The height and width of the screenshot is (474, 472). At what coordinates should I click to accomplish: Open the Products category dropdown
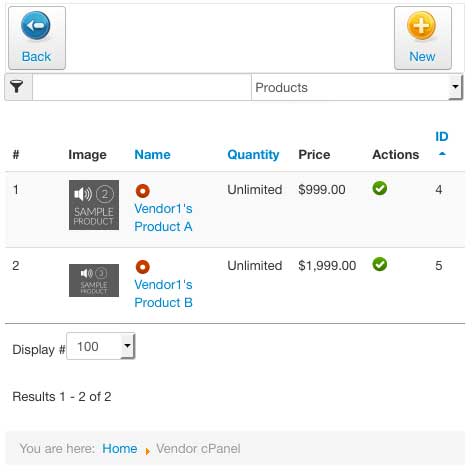click(357, 87)
